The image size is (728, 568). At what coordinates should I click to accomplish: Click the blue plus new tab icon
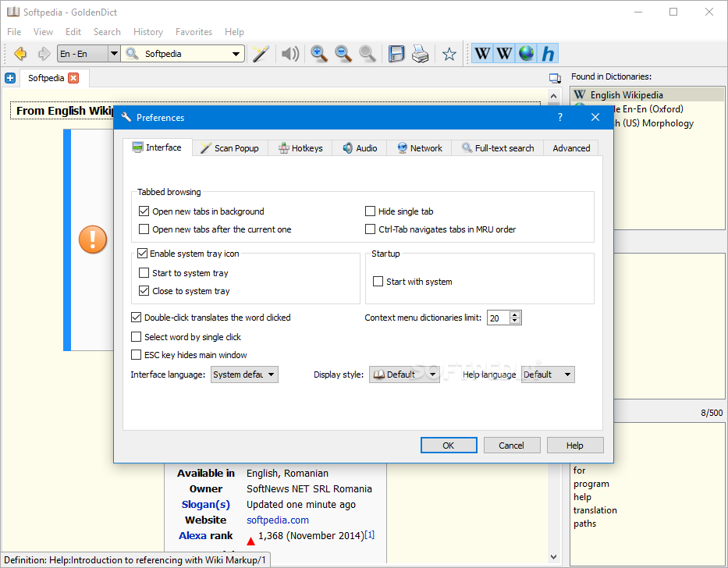click(10, 78)
